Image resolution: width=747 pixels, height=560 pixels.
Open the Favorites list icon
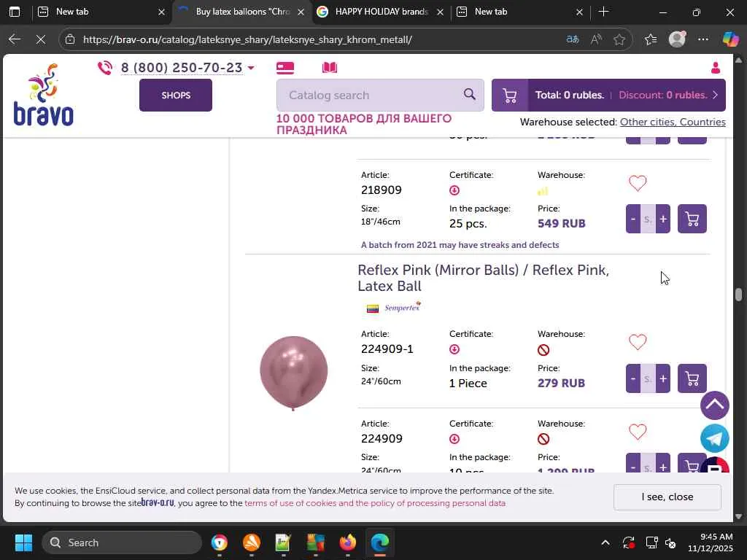coord(650,39)
